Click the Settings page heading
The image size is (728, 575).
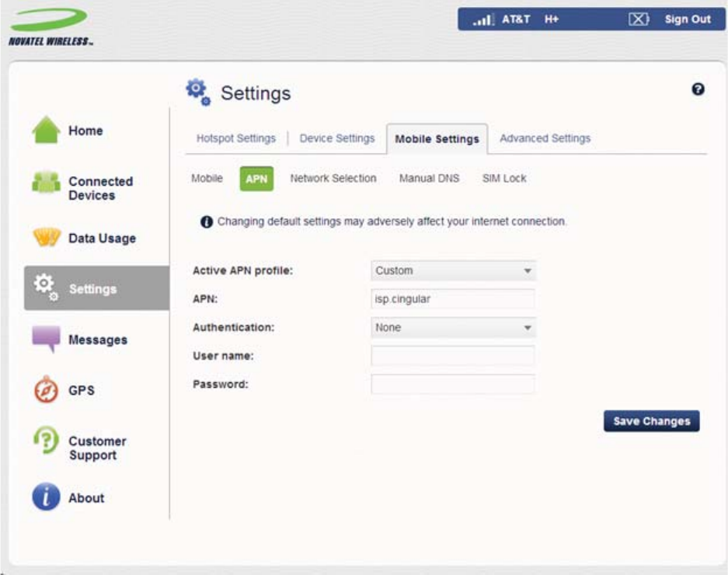pos(256,93)
